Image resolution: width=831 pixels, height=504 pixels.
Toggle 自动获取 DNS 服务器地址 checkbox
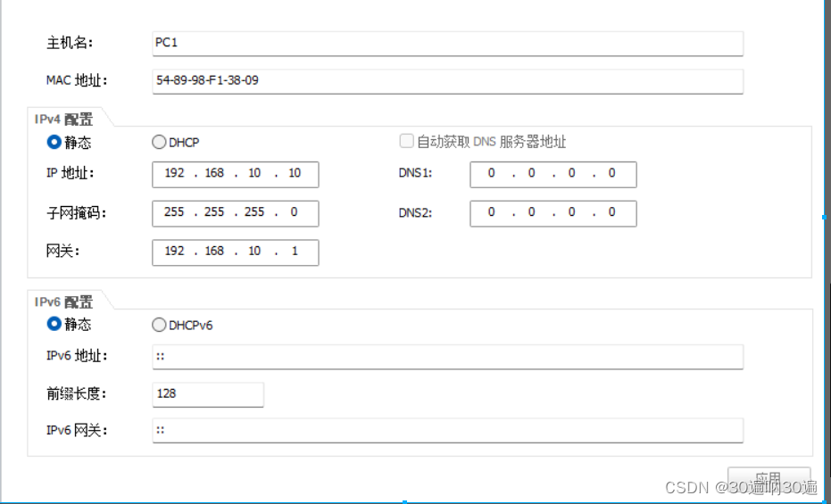[406, 141]
